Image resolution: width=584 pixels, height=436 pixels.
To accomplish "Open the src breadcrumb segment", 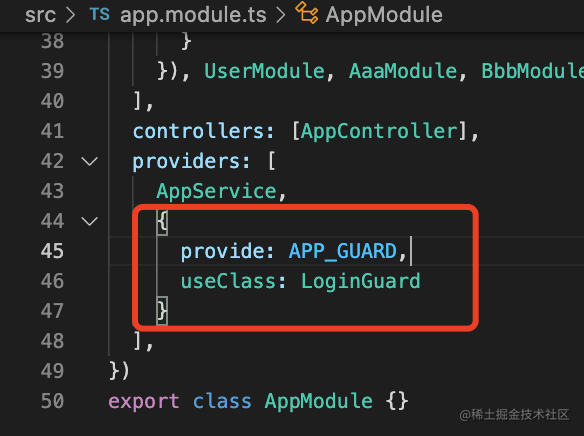I will pyautogui.click(x=40, y=15).
